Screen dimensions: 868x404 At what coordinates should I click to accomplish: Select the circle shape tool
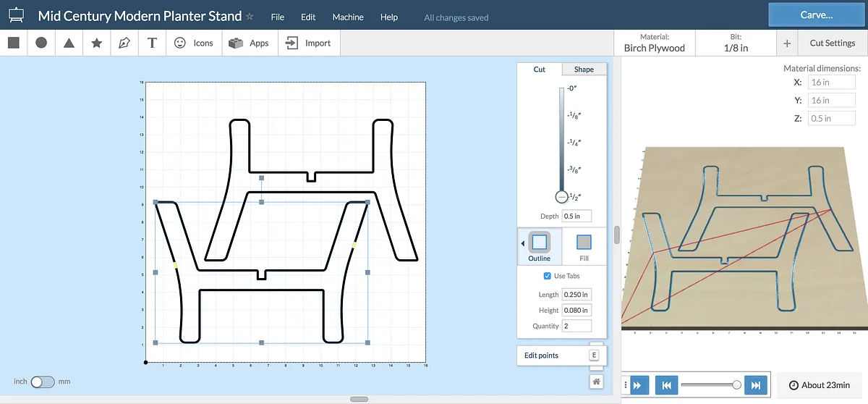[x=41, y=43]
